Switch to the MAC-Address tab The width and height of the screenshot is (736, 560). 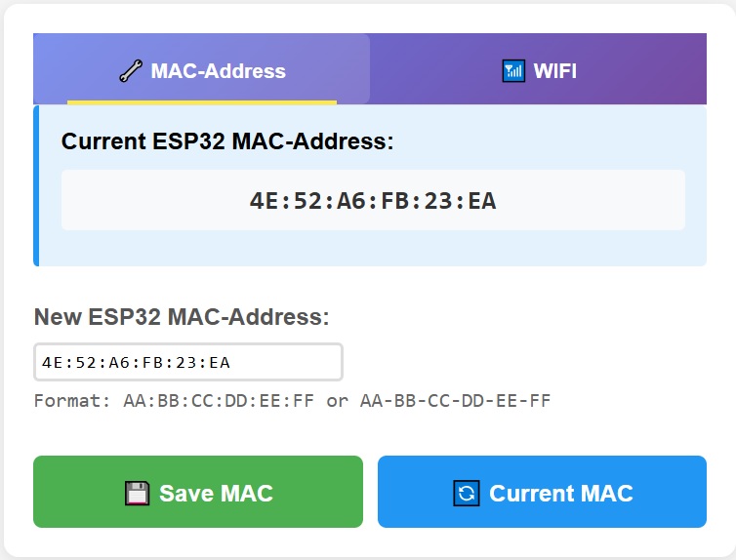pyautogui.click(x=202, y=70)
